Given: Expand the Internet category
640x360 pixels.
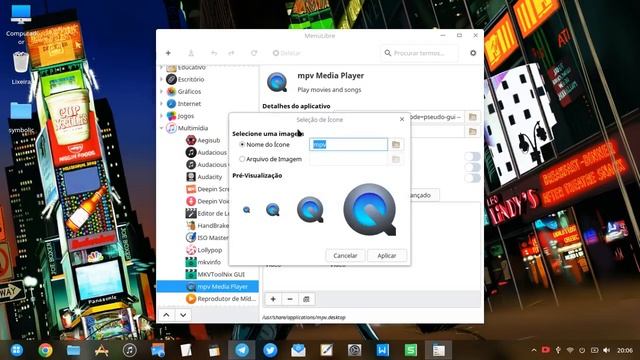Looking at the screenshot, I should pyautogui.click(x=162, y=104).
